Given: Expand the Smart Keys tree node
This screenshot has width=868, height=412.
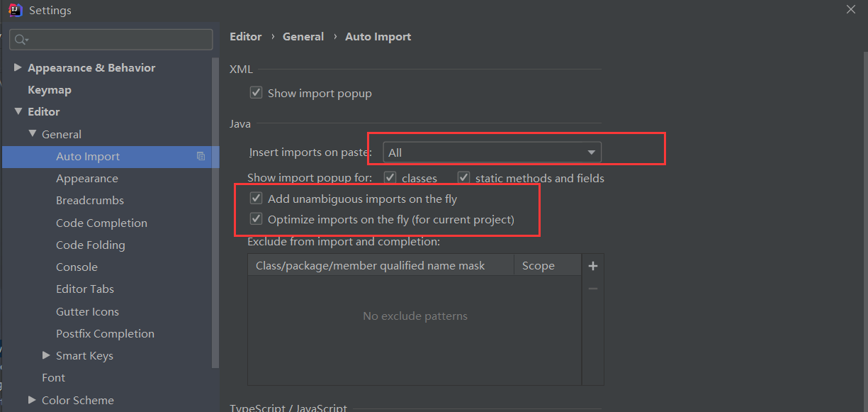Looking at the screenshot, I should [46, 355].
